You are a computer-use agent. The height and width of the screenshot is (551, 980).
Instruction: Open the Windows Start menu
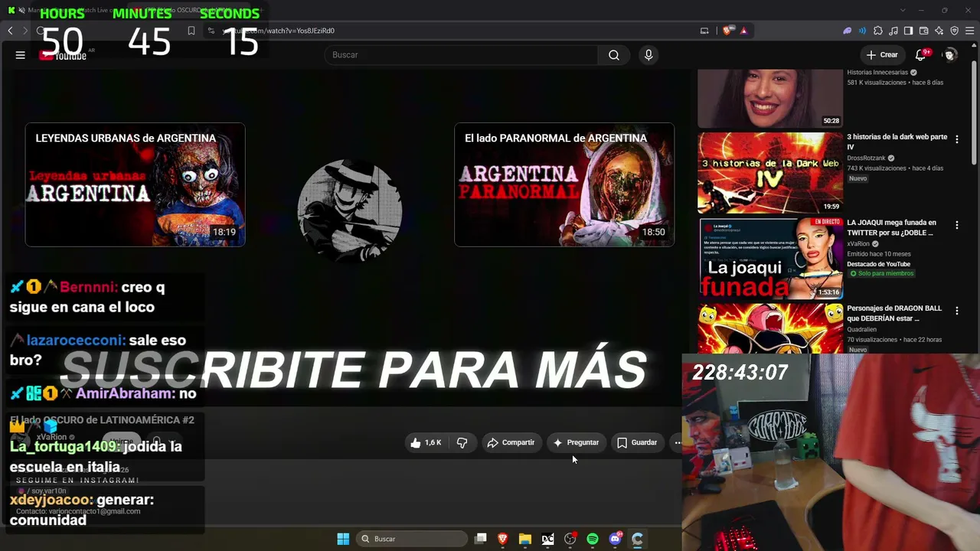[x=343, y=539]
